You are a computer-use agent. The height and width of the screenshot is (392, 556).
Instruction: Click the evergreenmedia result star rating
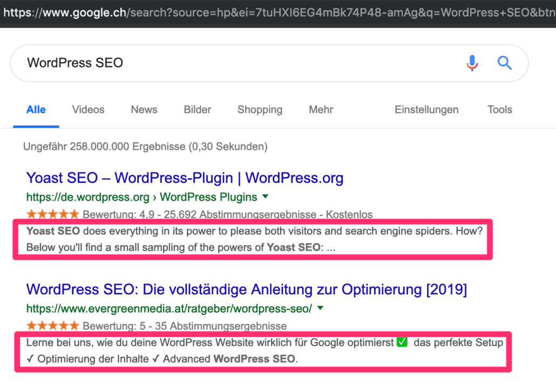[52, 326]
